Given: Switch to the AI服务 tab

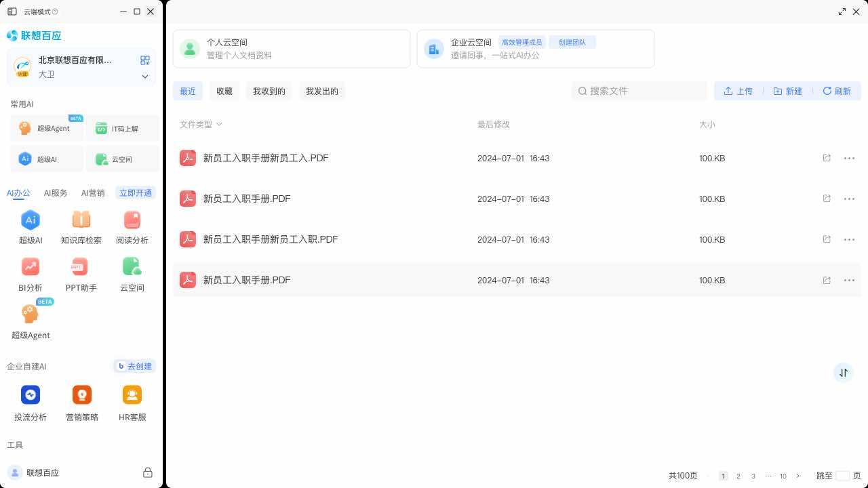Looking at the screenshot, I should 55,192.
